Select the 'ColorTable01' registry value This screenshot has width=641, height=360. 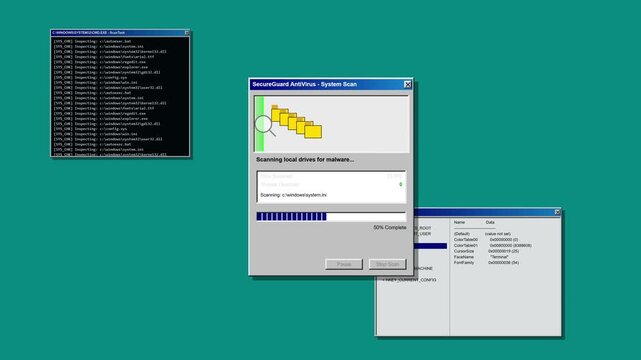pyautogui.click(x=466, y=246)
